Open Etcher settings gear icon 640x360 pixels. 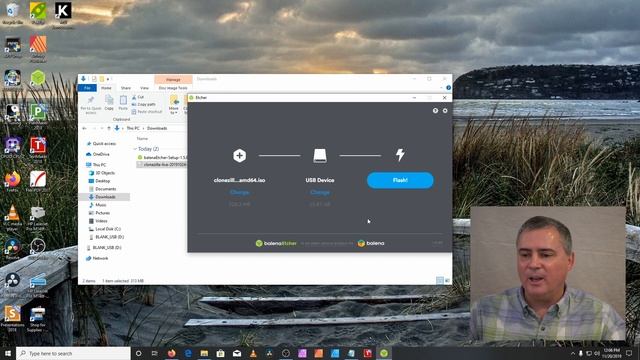click(x=445, y=111)
